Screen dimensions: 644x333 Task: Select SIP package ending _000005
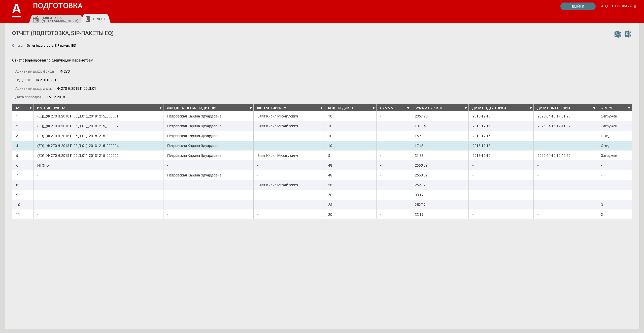(x=78, y=156)
